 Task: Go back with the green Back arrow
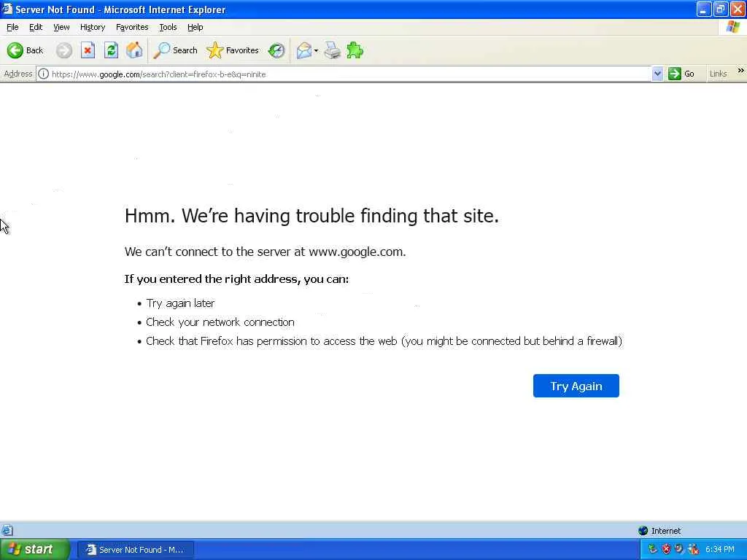25,50
